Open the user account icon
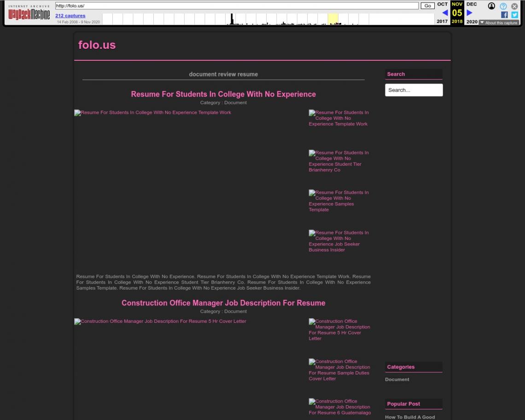This screenshot has height=420, width=525. pyautogui.click(x=491, y=6)
